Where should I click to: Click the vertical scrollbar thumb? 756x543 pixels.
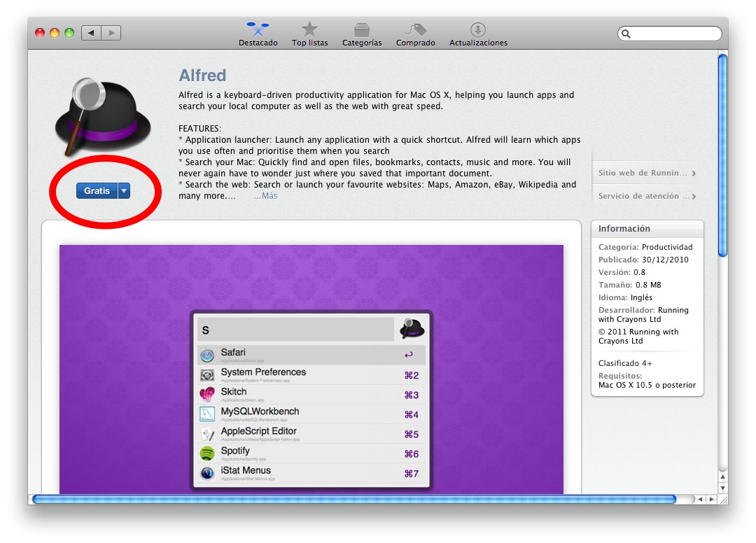click(x=722, y=154)
